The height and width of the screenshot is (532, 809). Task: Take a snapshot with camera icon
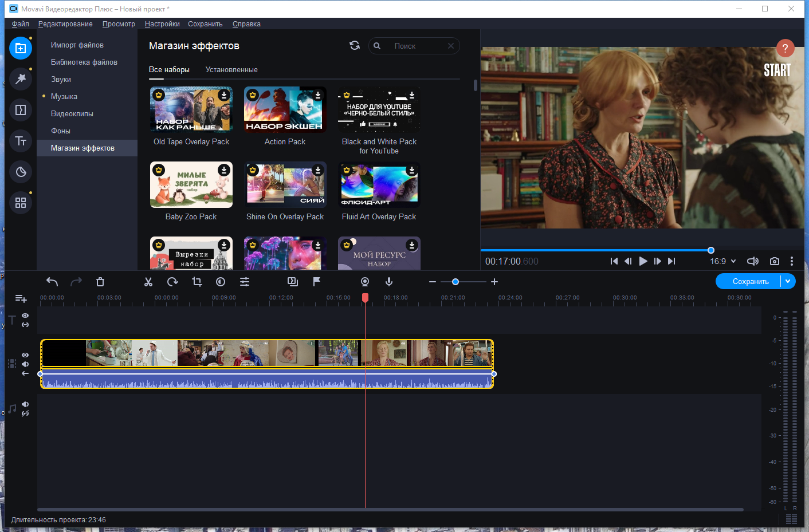[775, 261]
